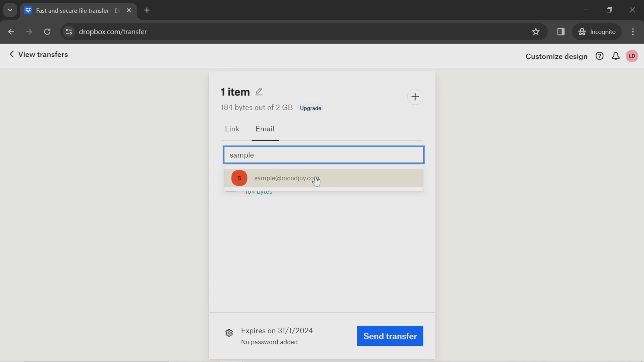This screenshot has height=362, width=644.
Task: Add more files with the plus button
Action: click(415, 97)
